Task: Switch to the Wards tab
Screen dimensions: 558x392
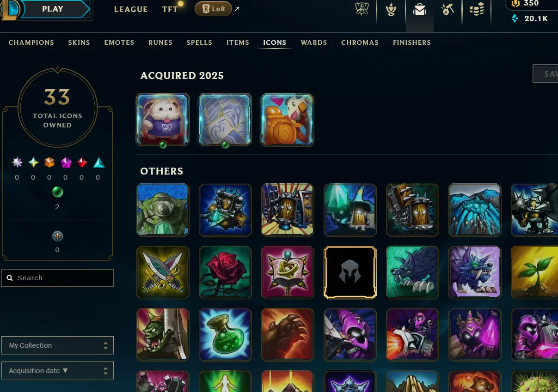Action: point(314,42)
